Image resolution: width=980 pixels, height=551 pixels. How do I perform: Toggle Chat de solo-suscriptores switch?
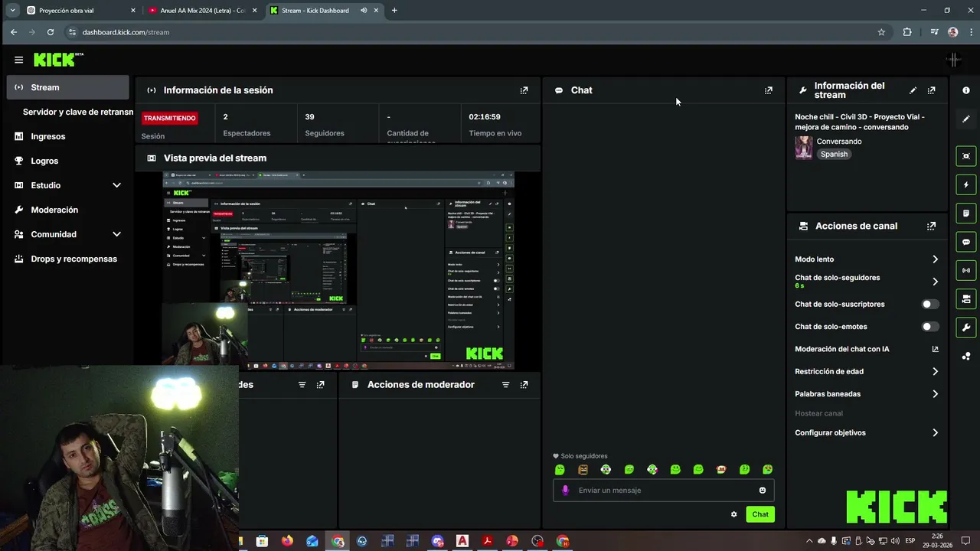pyautogui.click(x=930, y=305)
